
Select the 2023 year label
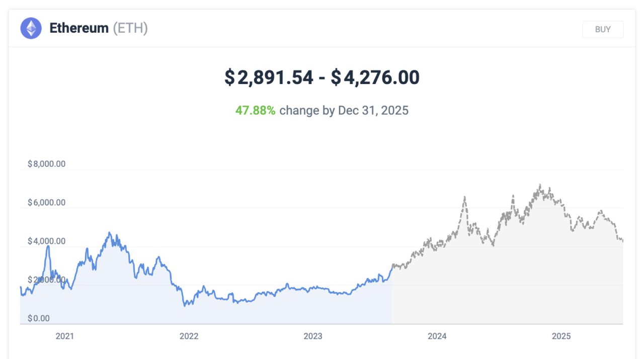pyautogui.click(x=313, y=336)
